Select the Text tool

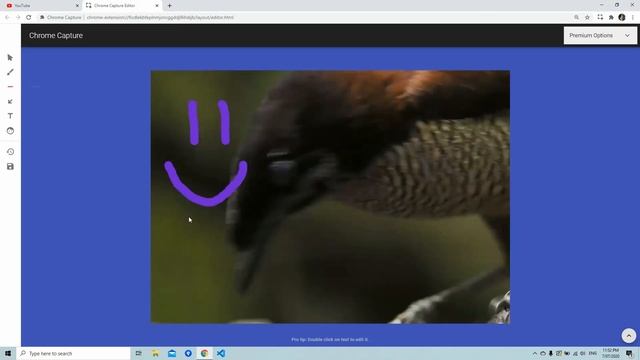click(x=10, y=116)
